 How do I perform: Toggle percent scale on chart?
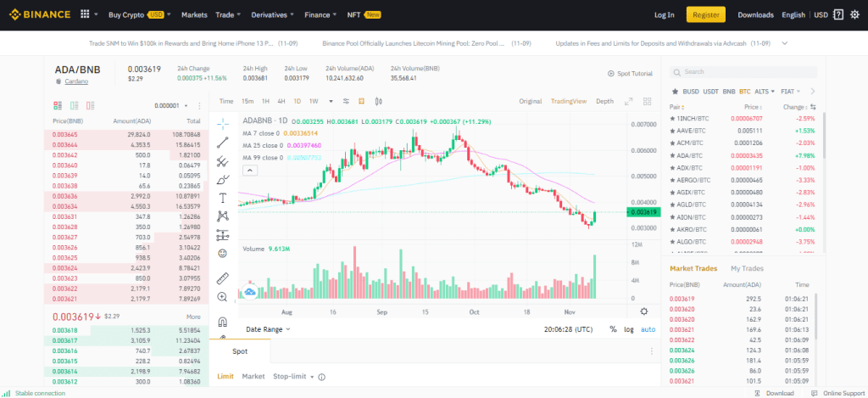point(613,329)
